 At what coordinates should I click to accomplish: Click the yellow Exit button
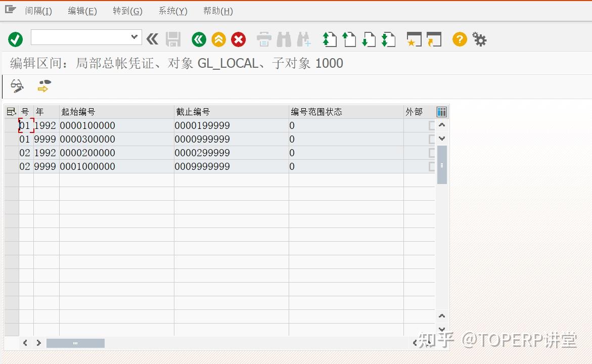point(218,39)
